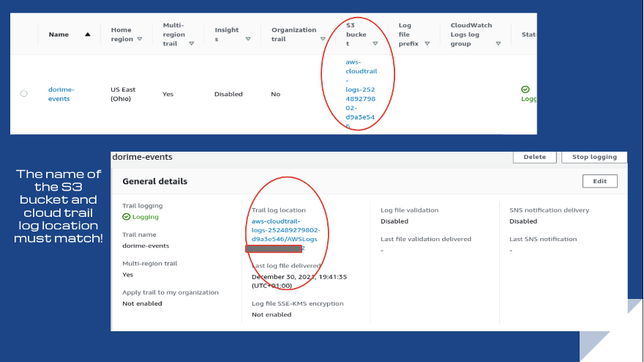
Task: Open Home region column filter arrow
Action: tap(140, 39)
